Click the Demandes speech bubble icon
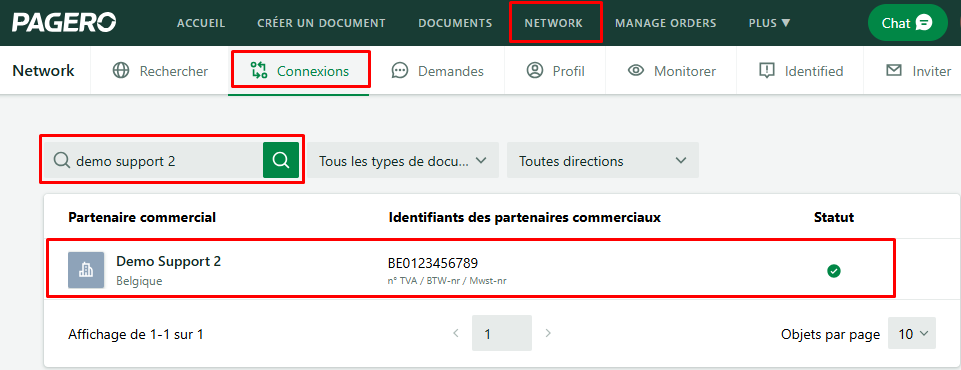The height and width of the screenshot is (370, 961). pyautogui.click(x=400, y=71)
